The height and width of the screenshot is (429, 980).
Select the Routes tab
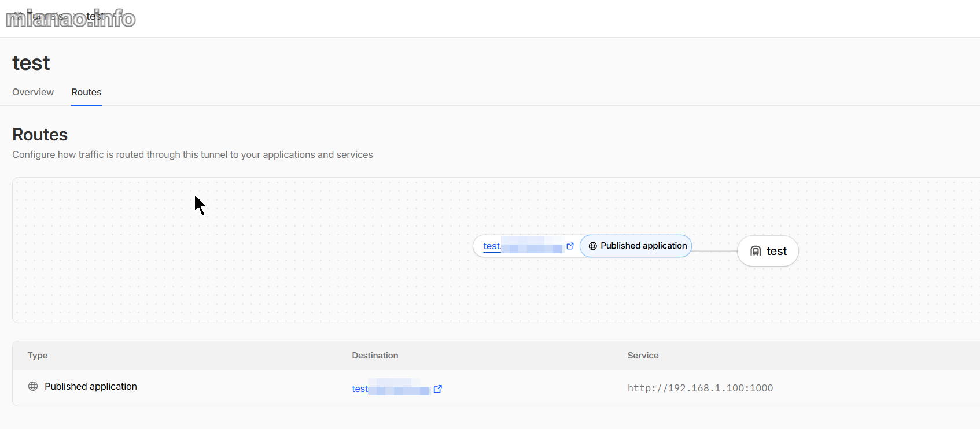pyautogui.click(x=86, y=93)
